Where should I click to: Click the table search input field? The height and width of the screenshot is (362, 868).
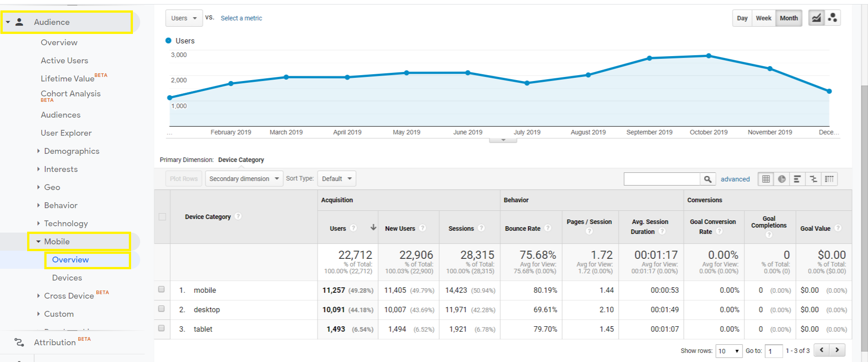click(662, 179)
